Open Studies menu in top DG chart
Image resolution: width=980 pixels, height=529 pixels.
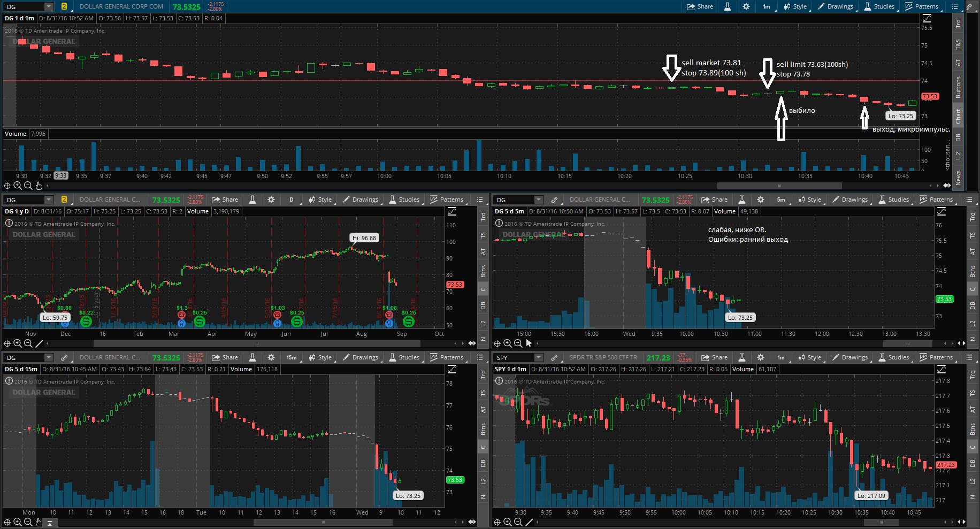tap(879, 6)
